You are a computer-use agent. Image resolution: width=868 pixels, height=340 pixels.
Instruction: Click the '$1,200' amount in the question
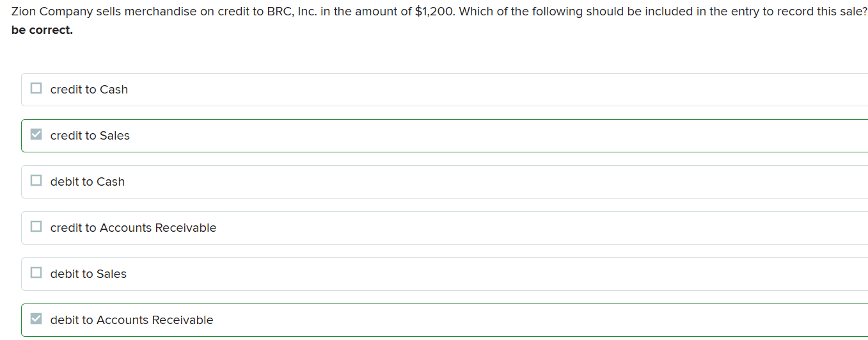tap(434, 12)
